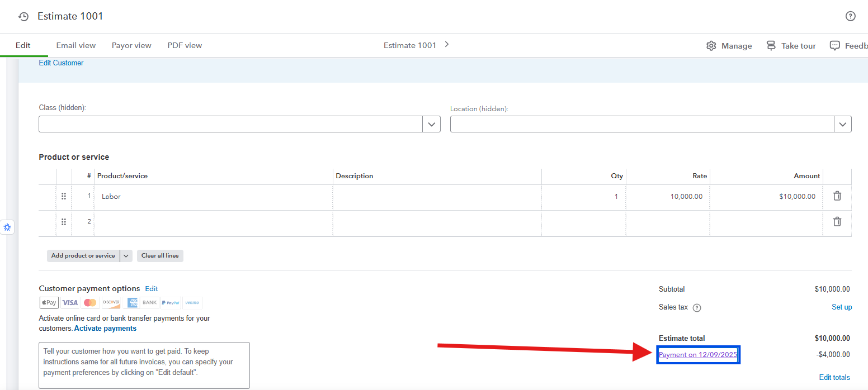Grab the drag handle on line 1

(x=64, y=197)
